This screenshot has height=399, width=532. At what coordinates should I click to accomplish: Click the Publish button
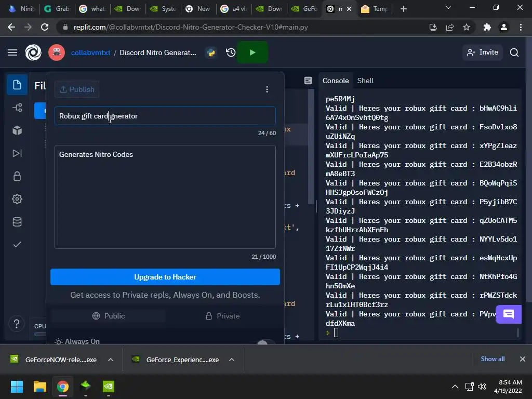click(77, 89)
